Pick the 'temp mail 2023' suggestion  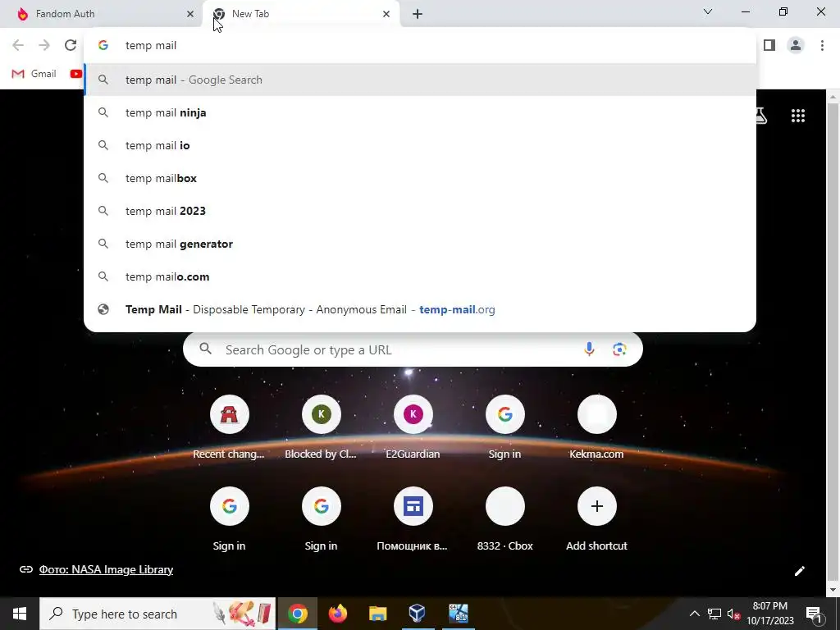coord(420,211)
